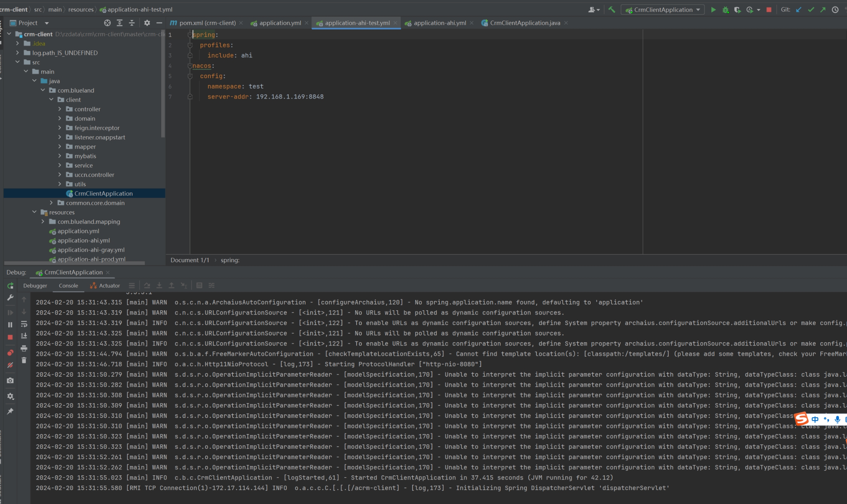This screenshot has width=847, height=504.
Task: Collapse the resources folder in tree
Action: (34, 212)
